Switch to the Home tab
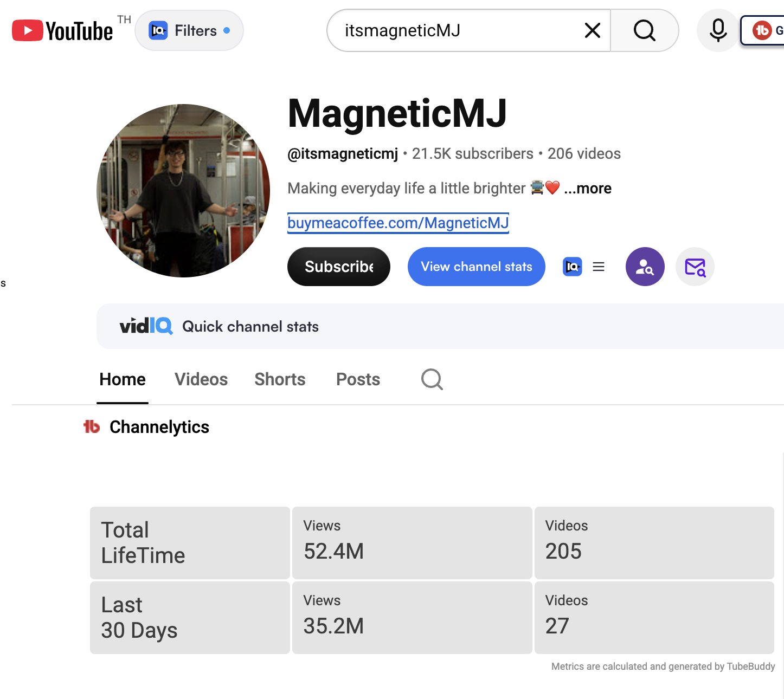Viewport: 784px width, 699px height. coord(123,379)
